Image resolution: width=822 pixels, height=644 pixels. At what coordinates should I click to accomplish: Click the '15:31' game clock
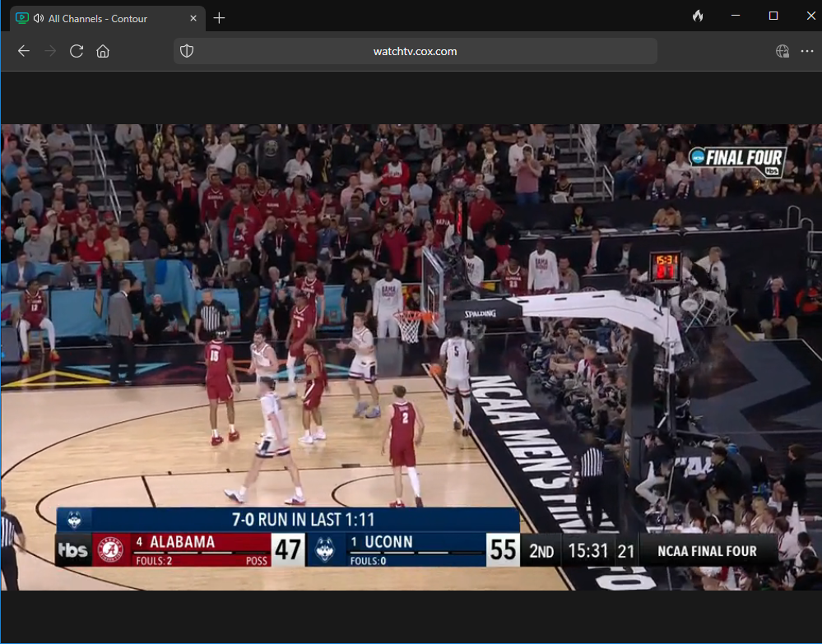[x=587, y=551]
